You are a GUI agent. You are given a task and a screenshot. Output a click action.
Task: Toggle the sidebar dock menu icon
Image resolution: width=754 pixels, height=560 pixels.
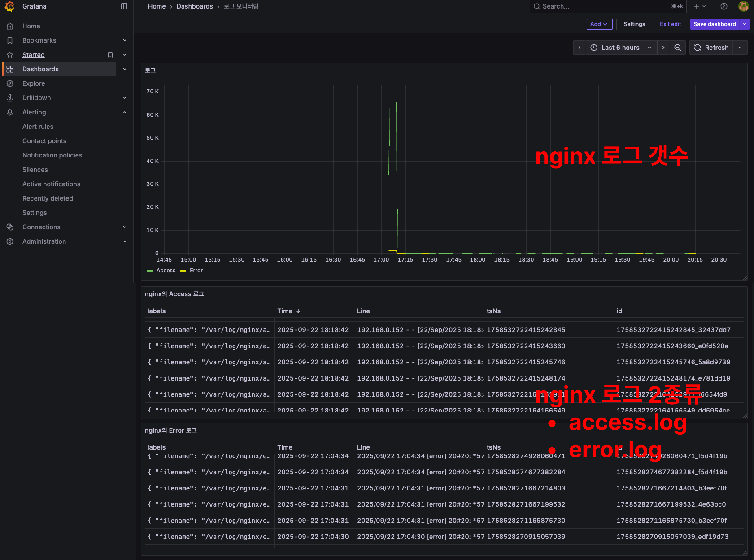point(124,7)
